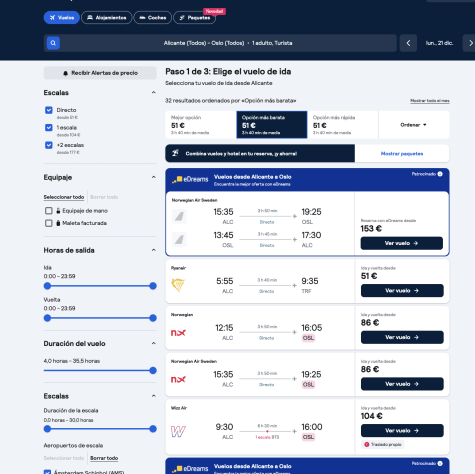This screenshot has width=475, height=474.
Task: Click the Patrocinado info icon on eDreams banner
Action: coord(440,174)
